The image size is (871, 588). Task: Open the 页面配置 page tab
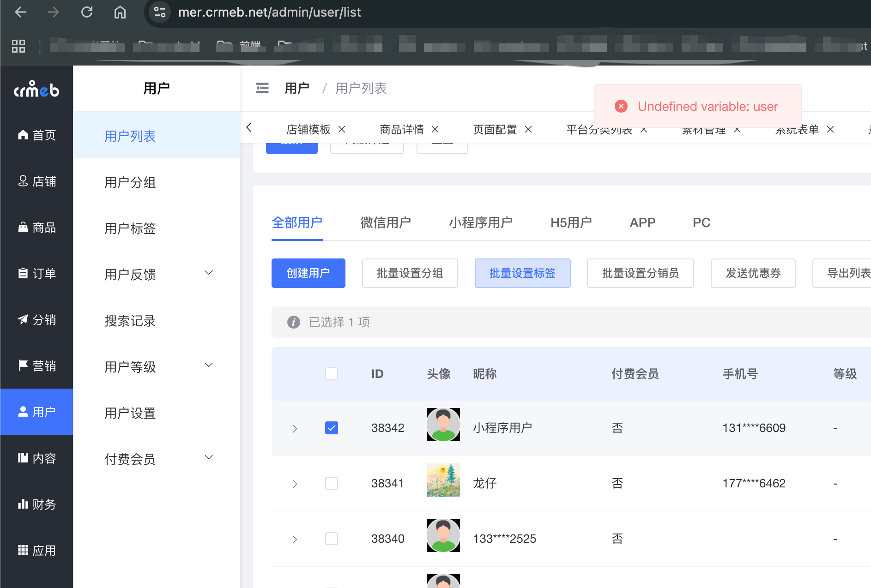coord(495,129)
